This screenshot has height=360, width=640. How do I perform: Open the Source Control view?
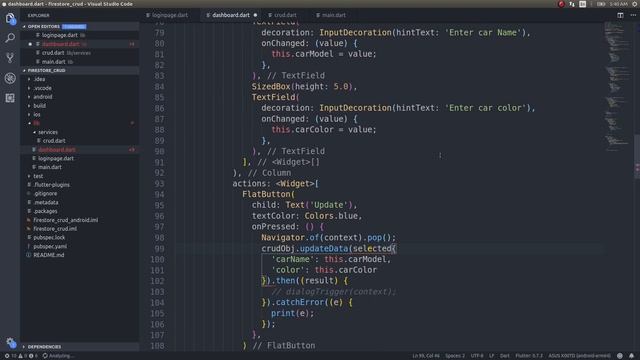click(10, 58)
